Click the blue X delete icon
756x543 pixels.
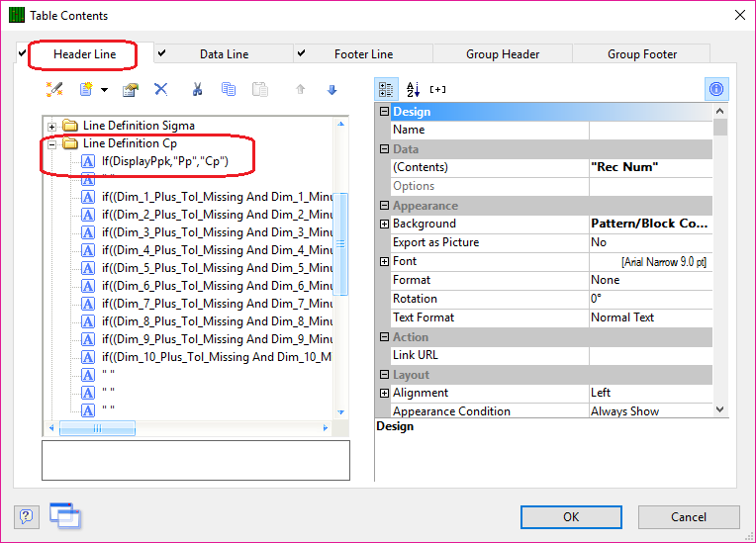pyautogui.click(x=161, y=89)
